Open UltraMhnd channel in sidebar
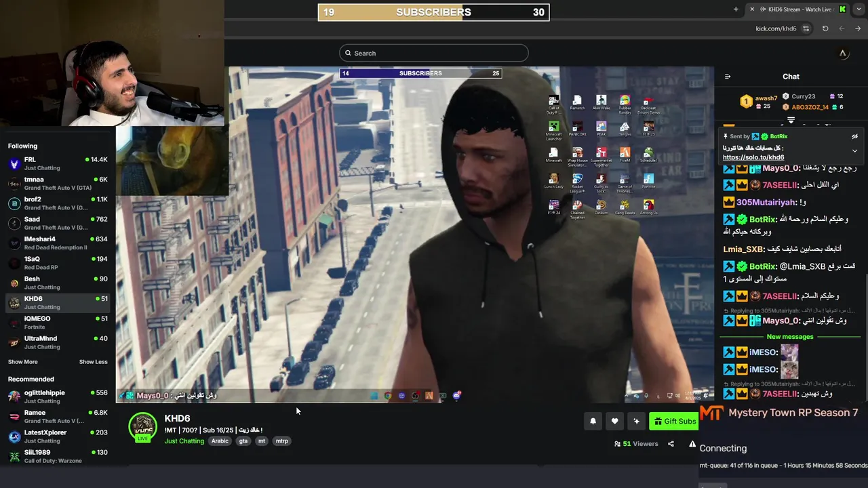This screenshot has width=868, height=488. (x=58, y=342)
